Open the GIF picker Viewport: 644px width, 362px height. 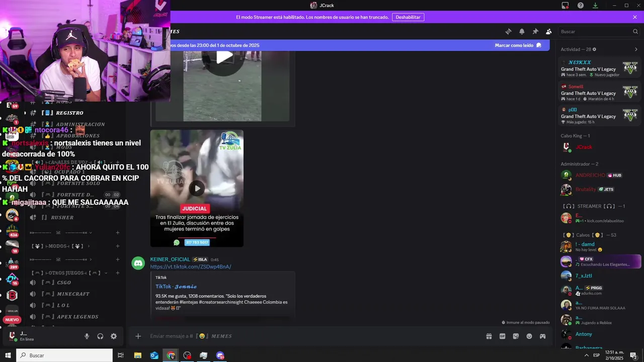[x=502, y=336]
